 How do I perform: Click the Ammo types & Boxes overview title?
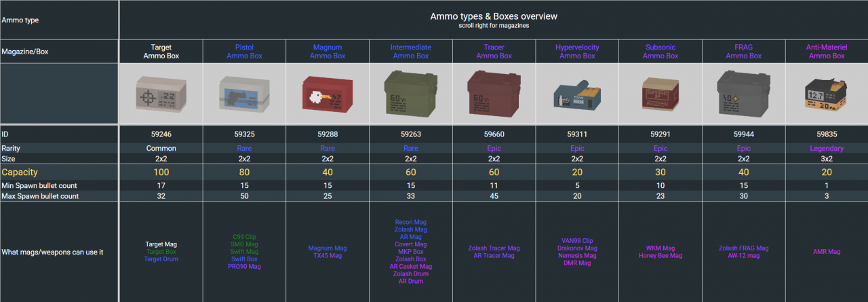[494, 16]
